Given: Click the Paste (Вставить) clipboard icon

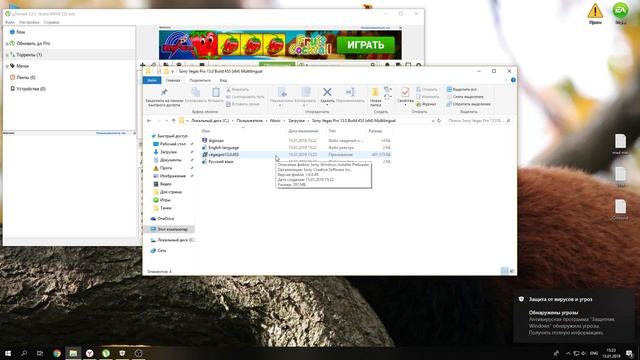Looking at the screenshot, I should (216, 93).
